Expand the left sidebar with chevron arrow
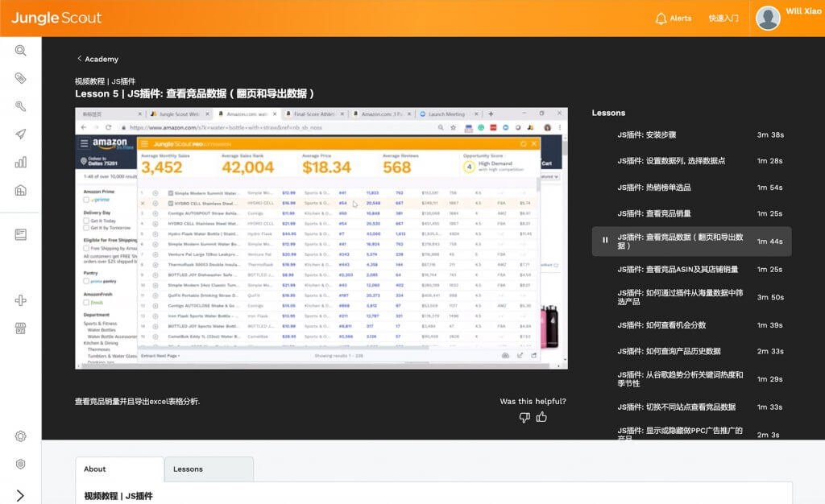 (20, 496)
